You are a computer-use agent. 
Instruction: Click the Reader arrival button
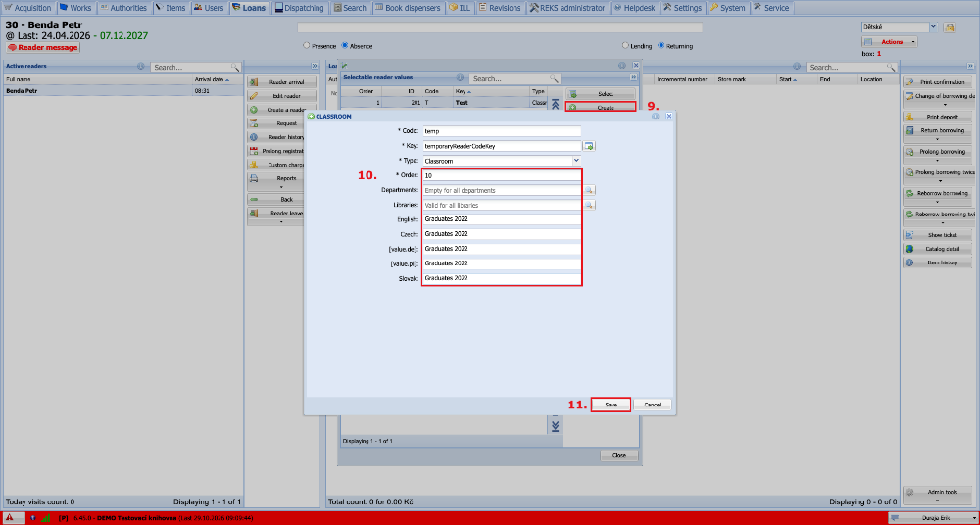[282, 82]
